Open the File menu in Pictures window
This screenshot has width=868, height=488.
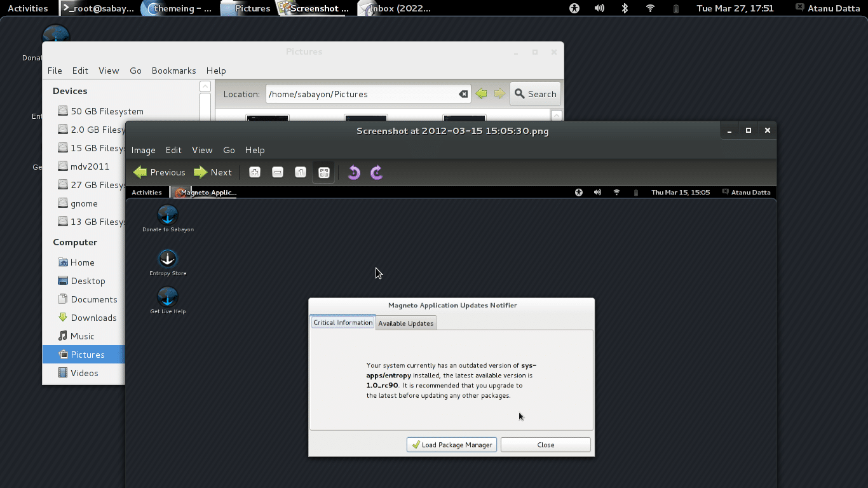(55, 71)
